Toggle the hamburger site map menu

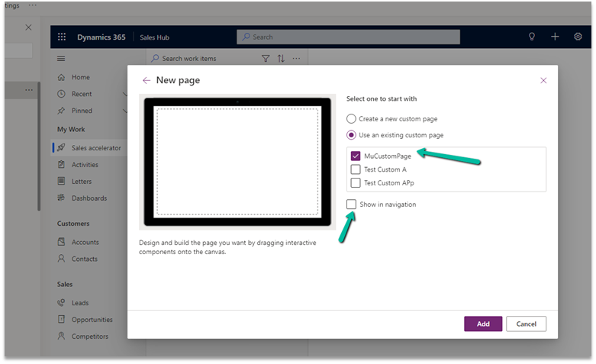[x=61, y=59]
